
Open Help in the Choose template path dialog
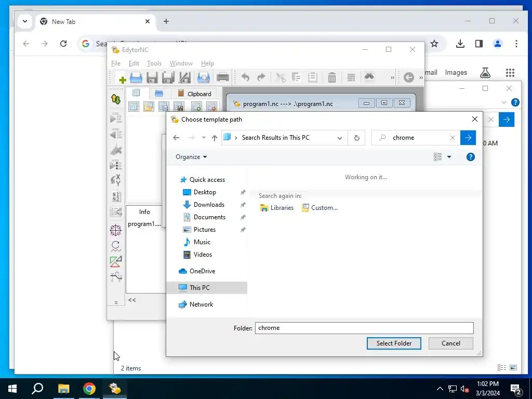point(470,157)
